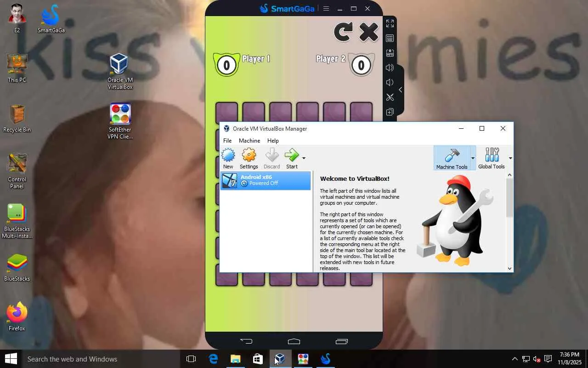The image size is (588, 368).
Task: Select the This PC desktop icon
Action: [x=17, y=68]
